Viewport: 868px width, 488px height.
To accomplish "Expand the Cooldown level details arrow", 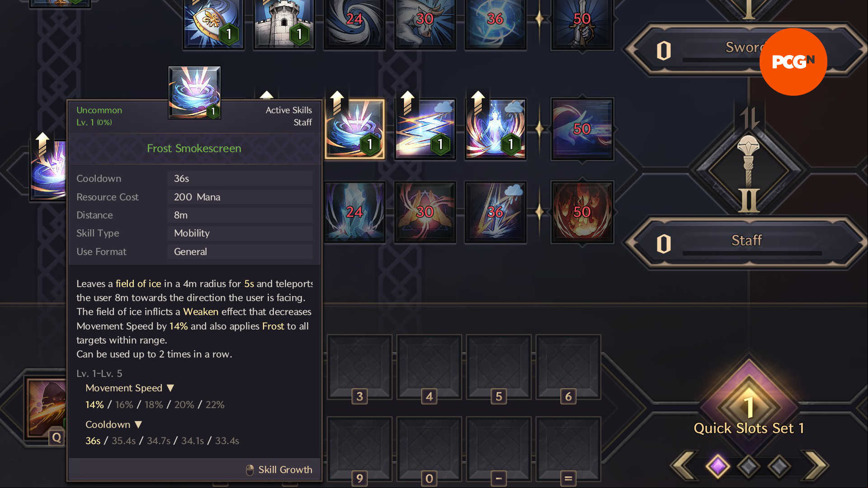I will [x=138, y=425].
